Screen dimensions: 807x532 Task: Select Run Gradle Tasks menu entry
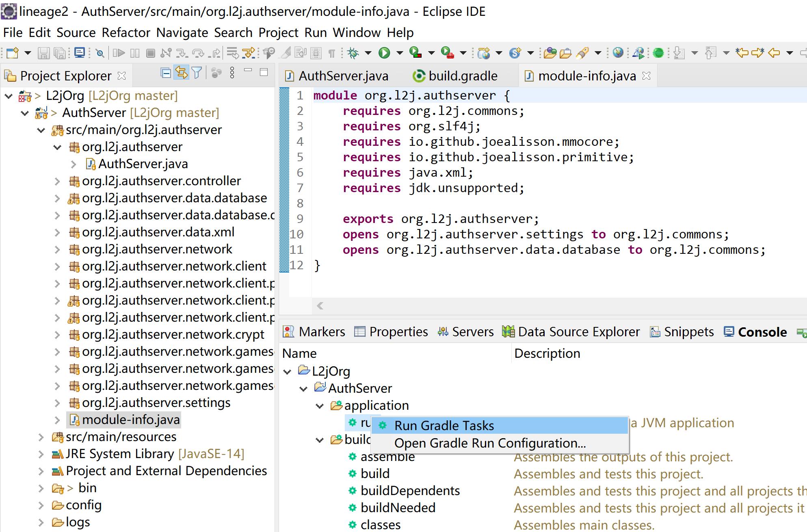pos(500,426)
